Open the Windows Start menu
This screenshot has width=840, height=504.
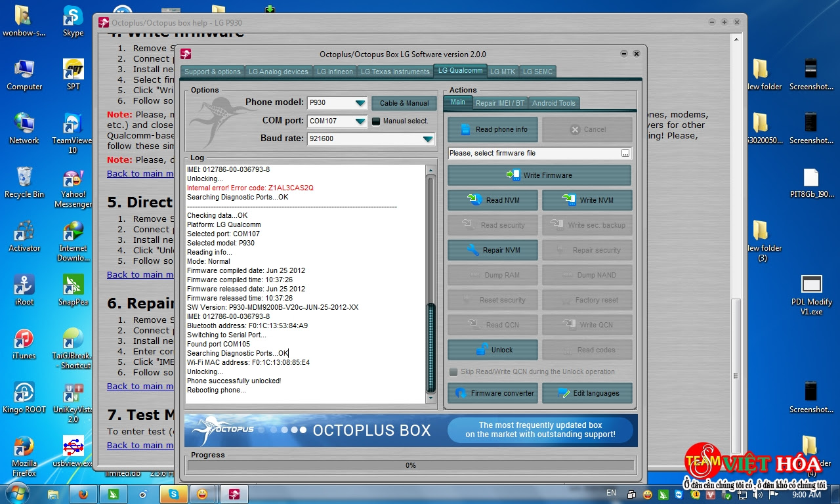[x=18, y=493]
